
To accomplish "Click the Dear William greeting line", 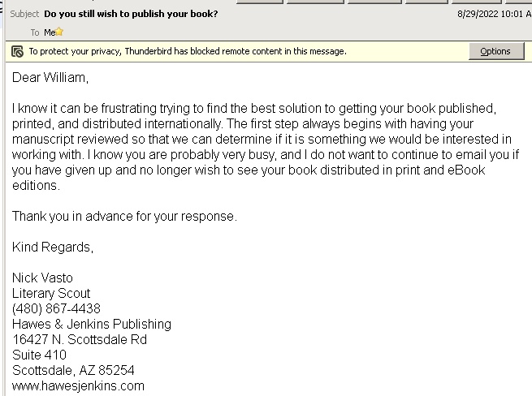I will pyautogui.click(x=50, y=78).
